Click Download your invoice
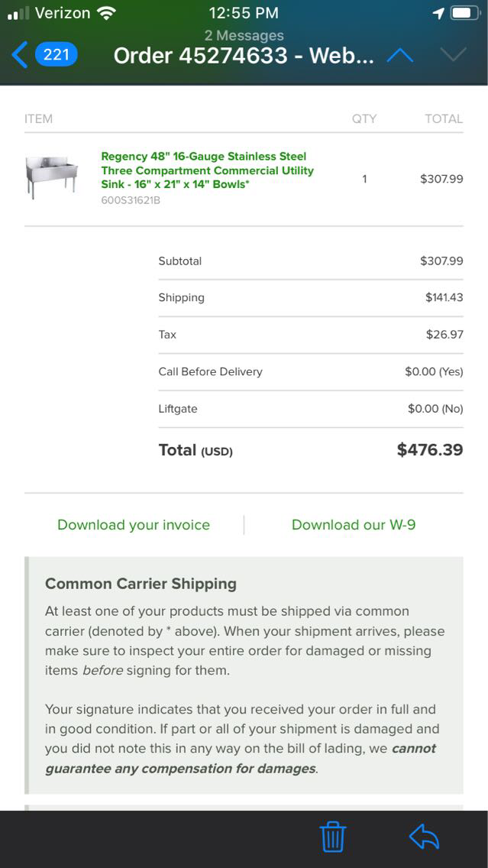 [134, 525]
